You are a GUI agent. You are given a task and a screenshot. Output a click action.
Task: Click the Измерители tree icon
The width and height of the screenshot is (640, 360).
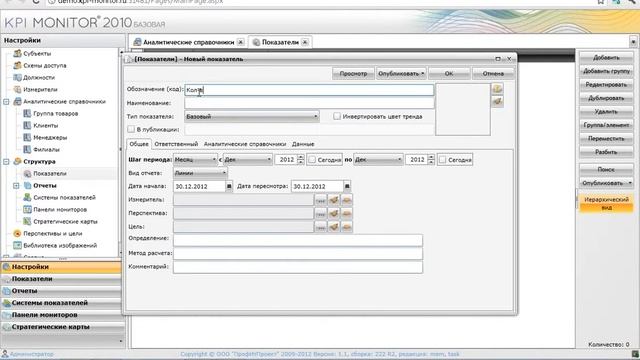pyautogui.click(x=17, y=89)
